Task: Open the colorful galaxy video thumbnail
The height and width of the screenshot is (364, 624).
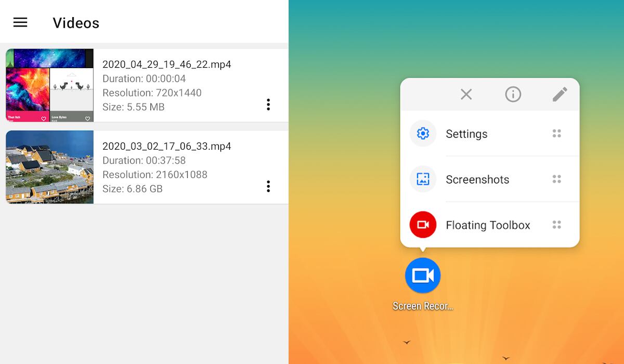Action: [x=50, y=85]
